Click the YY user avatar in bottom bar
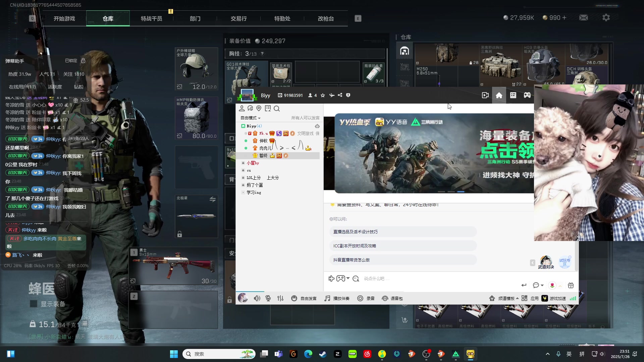Viewport: 644px width, 362px height. [x=243, y=298]
